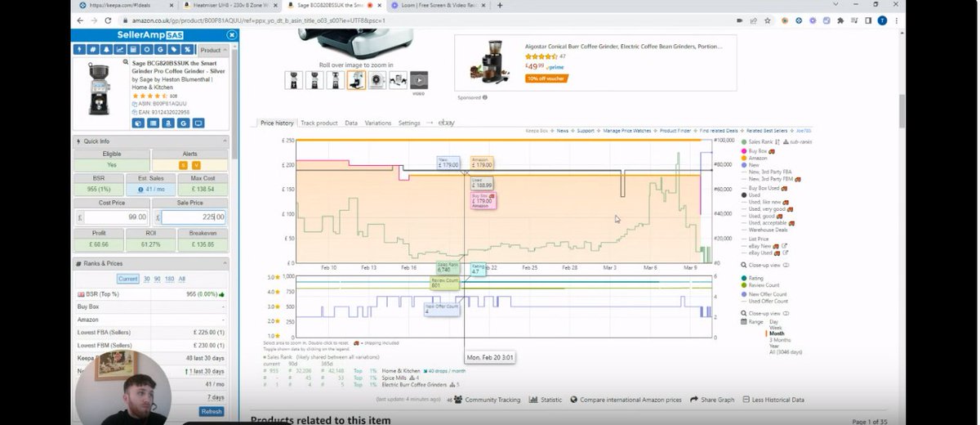Image resolution: width=980 pixels, height=425 pixels.
Task: Edit the Cost Price field
Action: [x=115, y=217]
